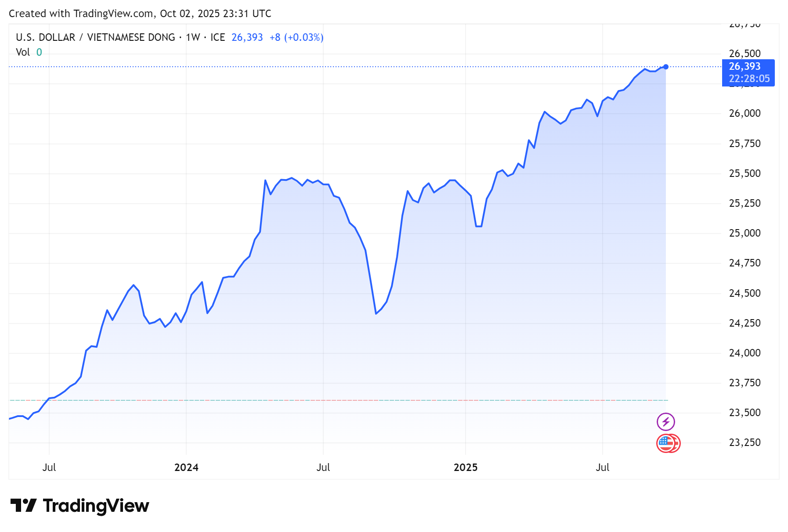Click the purple lightning bolt icon

[666, 421]
